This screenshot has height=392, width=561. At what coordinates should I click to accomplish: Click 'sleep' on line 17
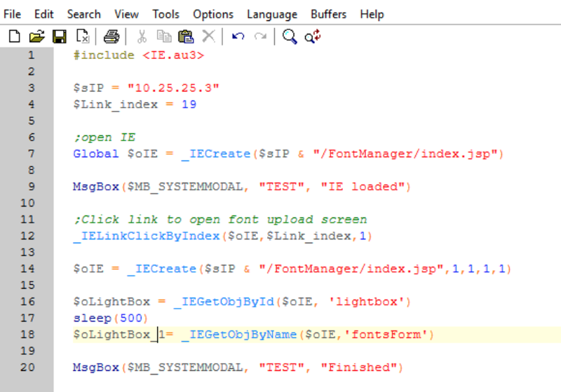point(93,318)
